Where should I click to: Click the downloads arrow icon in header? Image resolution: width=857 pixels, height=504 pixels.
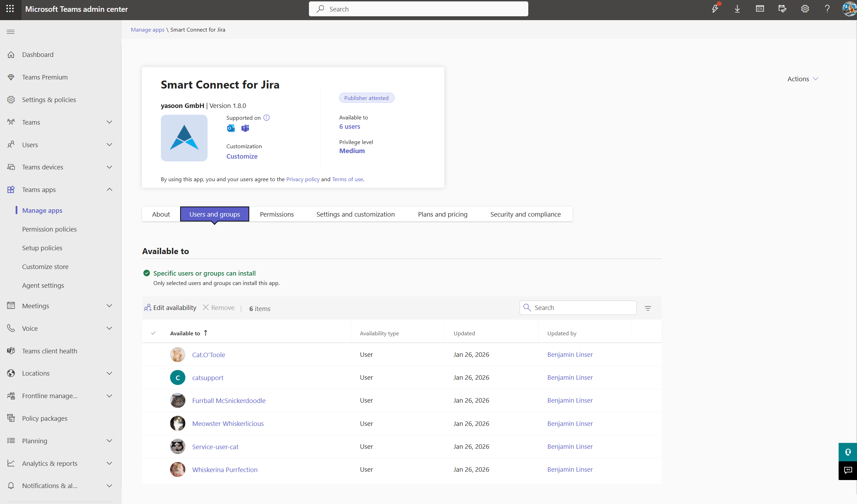(x=737, y=9)
